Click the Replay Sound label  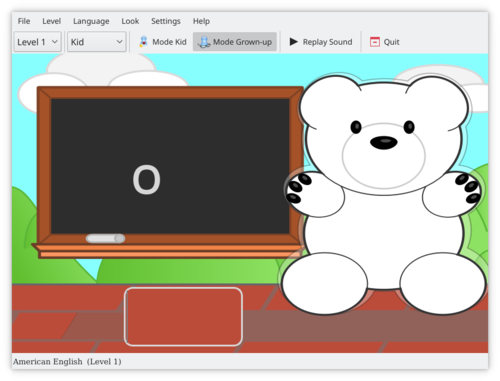327,42
